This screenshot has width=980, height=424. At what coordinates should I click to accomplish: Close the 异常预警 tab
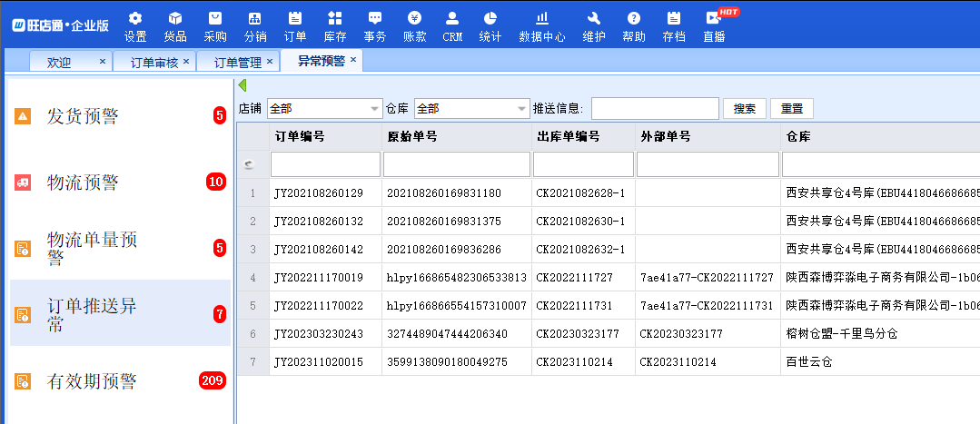tap(354, 60)
